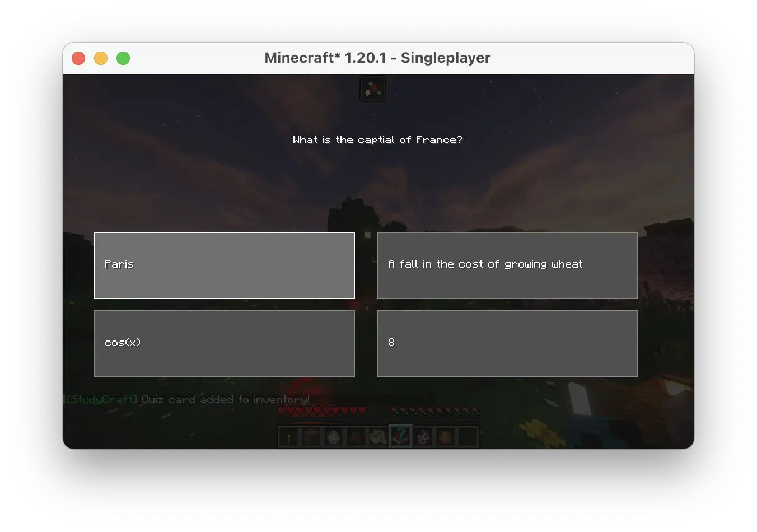Select answer 'A fall in the cost of growing wheat'
Viewport: 757px width, 532px height.
click(508, 265)
